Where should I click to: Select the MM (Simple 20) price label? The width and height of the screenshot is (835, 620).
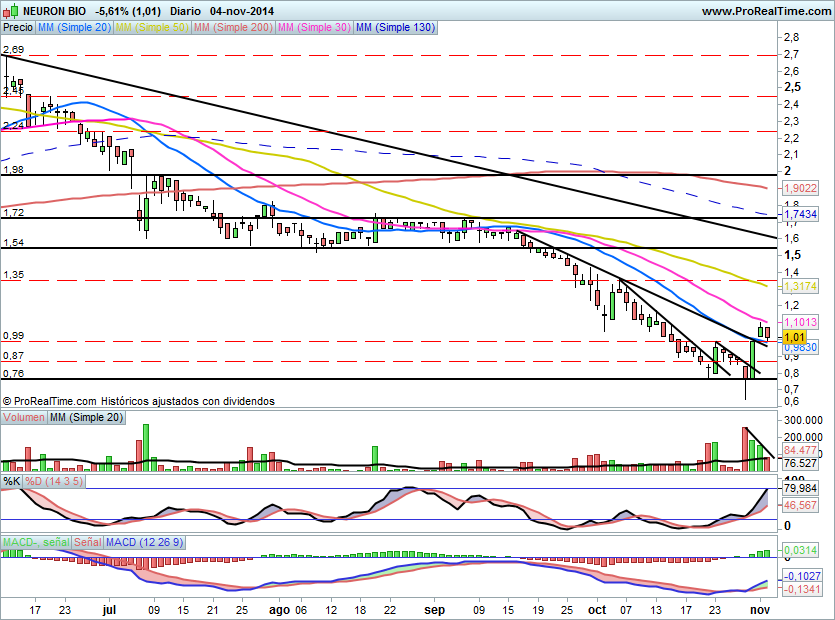pos(75,27)
